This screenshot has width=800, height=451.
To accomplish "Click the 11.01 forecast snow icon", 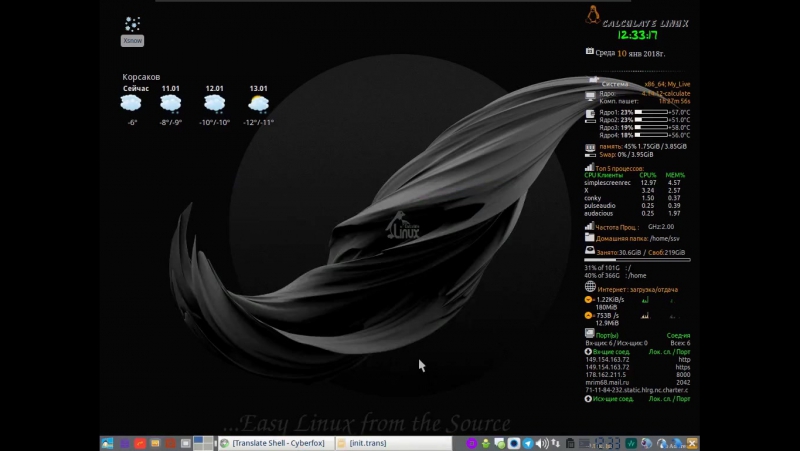I will [171, 103].
